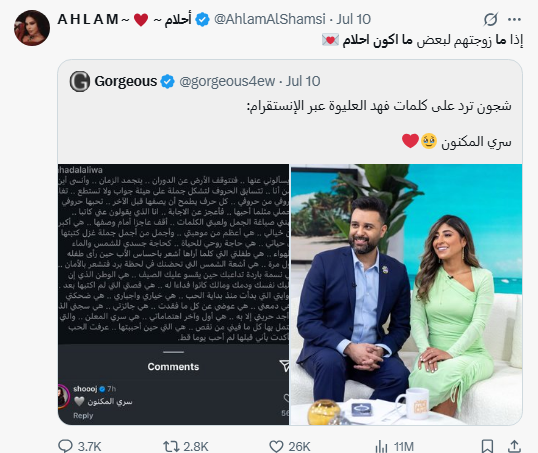Open the three-dot more options menu
Screen dimensions: 538x453
514,20
